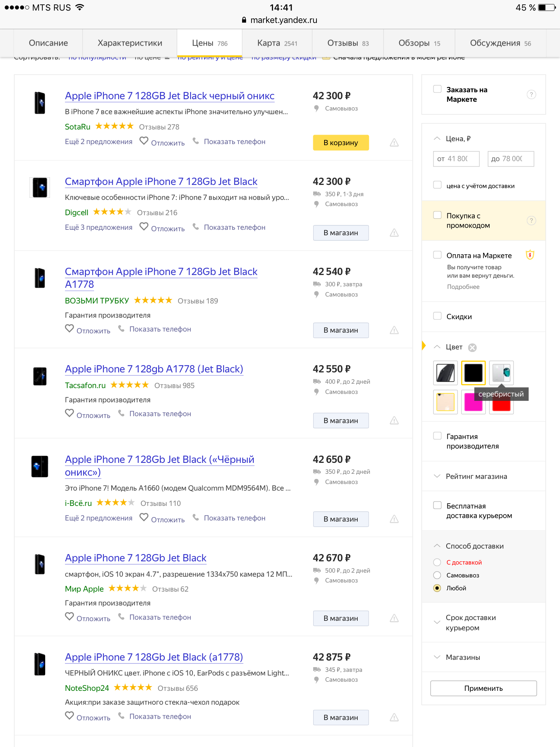Select the Самовывоз delivery radio button
560x747 pixels.
(x=437, y=575)
